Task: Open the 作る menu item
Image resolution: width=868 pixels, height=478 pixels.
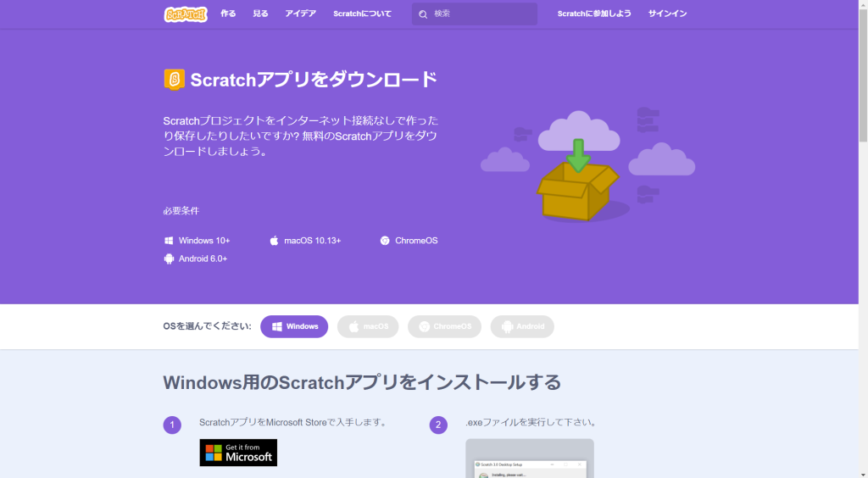Action: (x=228, y=14)
